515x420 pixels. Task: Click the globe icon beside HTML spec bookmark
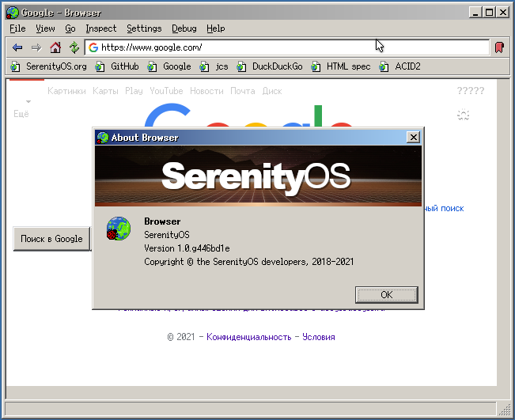(x=316, y=66)
